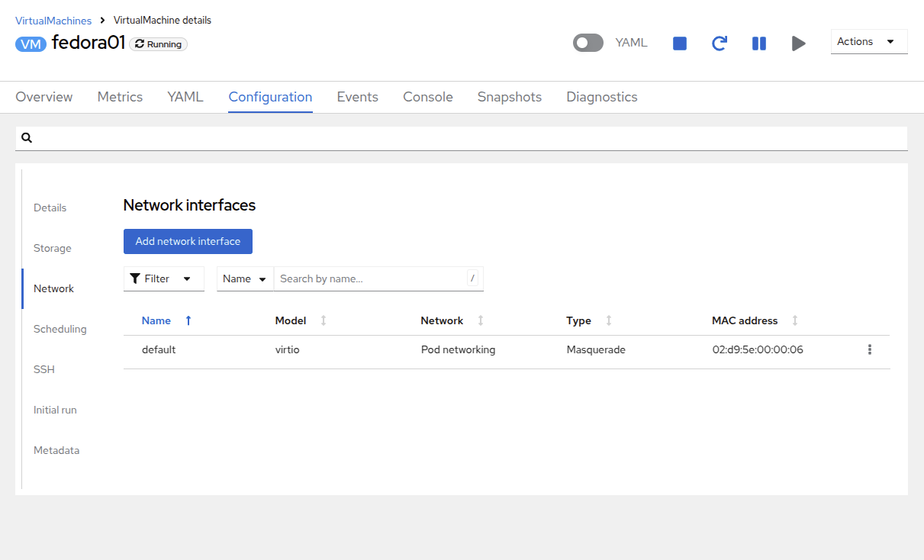The image size is (924, 560).
Task: Click the Restart VM circular arrow icon
Action: pyautogui.click(x=719, y=43)
